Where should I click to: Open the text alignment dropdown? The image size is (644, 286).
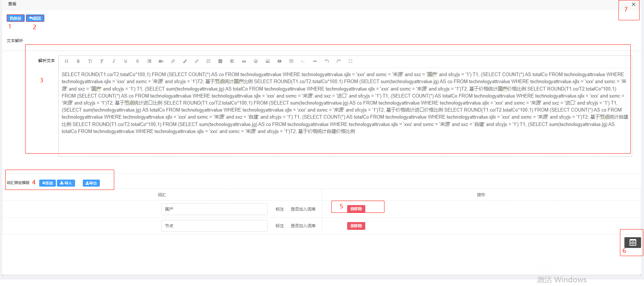pyautogui.click(x=232, y=61)
